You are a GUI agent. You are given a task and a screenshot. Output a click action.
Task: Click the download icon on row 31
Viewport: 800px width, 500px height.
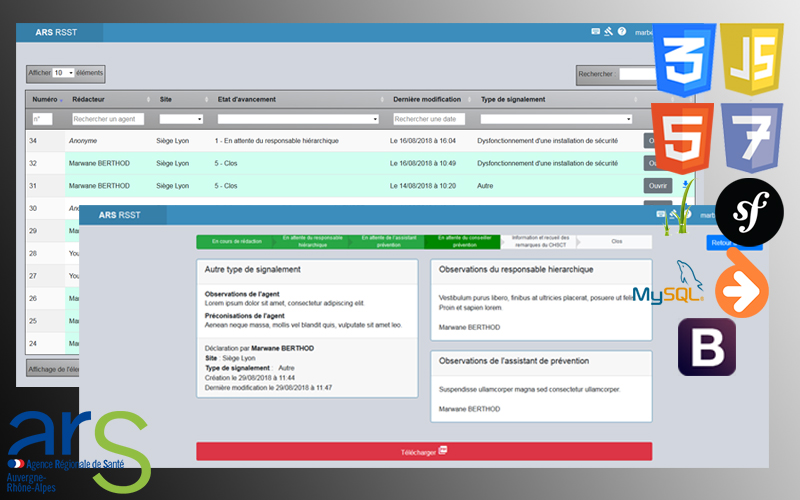[685, 185]
